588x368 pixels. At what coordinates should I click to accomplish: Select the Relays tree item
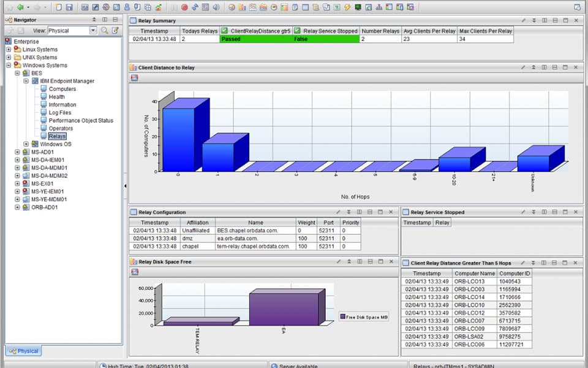pos(58,136)
